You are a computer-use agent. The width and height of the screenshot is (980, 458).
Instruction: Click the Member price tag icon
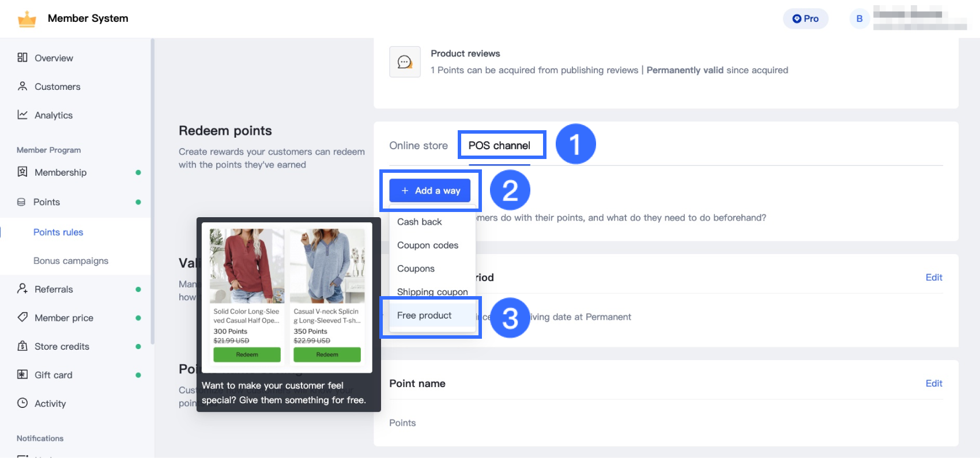click(x=22, y=317)
